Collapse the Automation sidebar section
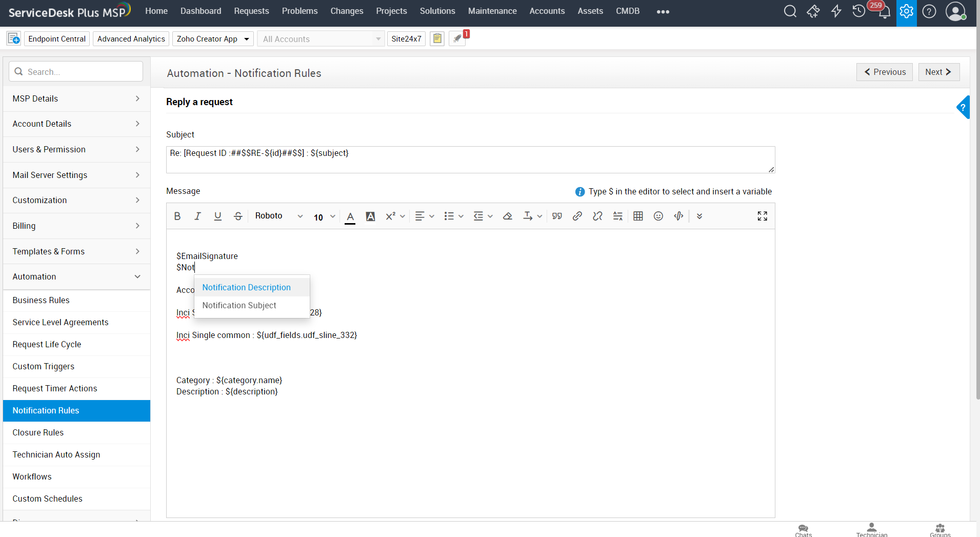The width and height of the screenshot is (980, 537). [76, 276]
